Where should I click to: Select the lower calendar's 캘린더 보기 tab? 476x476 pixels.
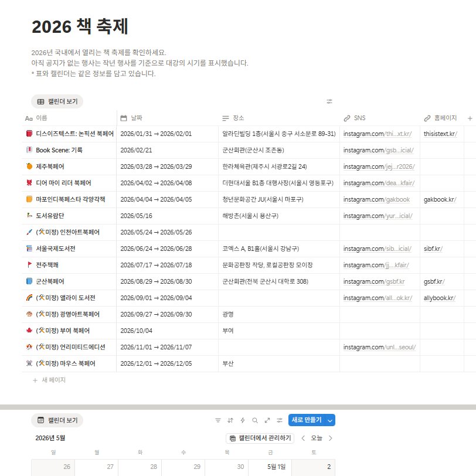(57, 420)
